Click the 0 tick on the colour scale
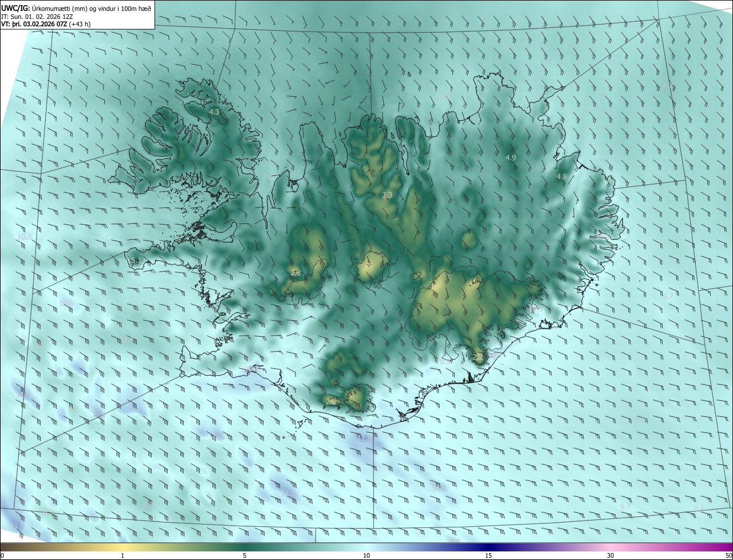The width and height of the screenshot is (733, 560). [2, 556]
